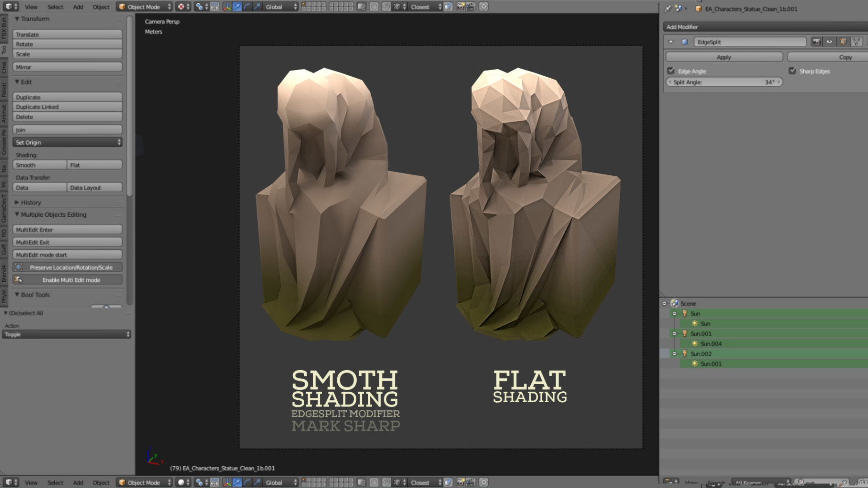Toggle EdgeSplit viewport visibility eye
The width and height of the screenshot is (868, 488).
tap(829, 42)
